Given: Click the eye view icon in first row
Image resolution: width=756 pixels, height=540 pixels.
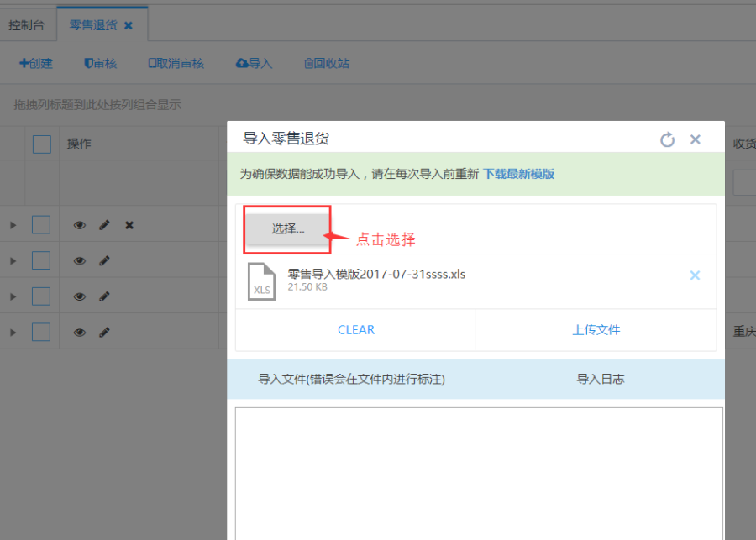Looking at the screenshot, I should pos(80,225).
